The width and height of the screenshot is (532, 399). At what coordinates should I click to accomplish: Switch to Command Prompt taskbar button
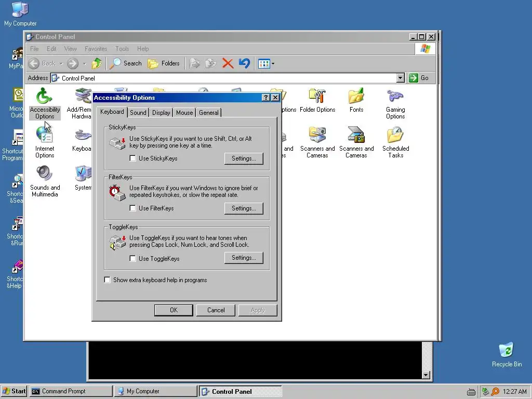[71, 391]
